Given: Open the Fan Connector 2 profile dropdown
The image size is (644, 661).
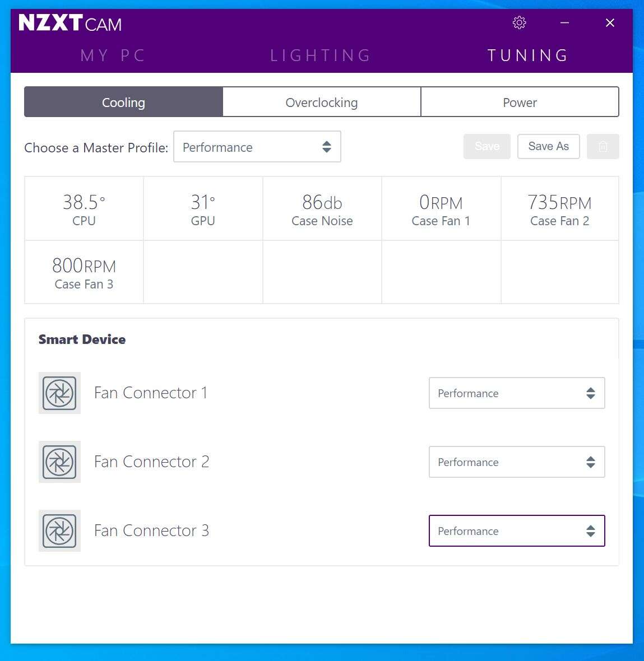Looking at the screenshot, I should pos(516,462).
